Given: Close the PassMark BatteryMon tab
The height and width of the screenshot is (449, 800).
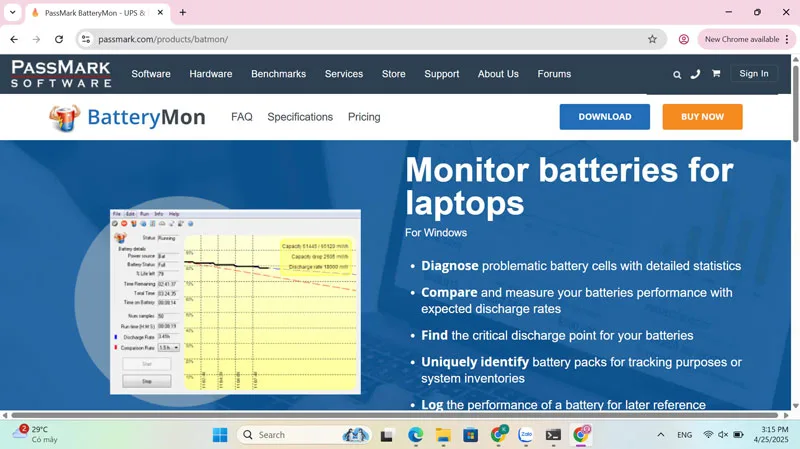Looking at the screenshot, I should (x=160, y=12).
